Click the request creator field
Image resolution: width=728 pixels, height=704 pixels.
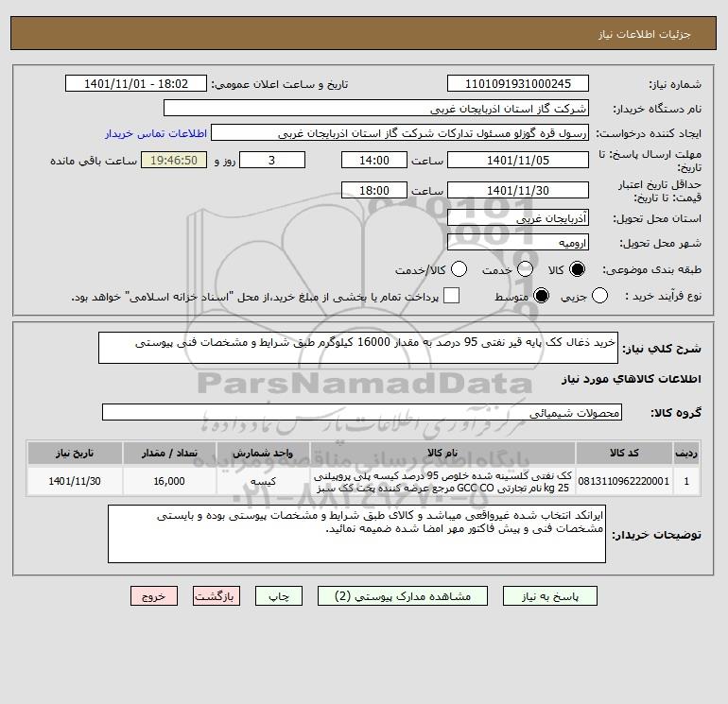tap(400, 133)
